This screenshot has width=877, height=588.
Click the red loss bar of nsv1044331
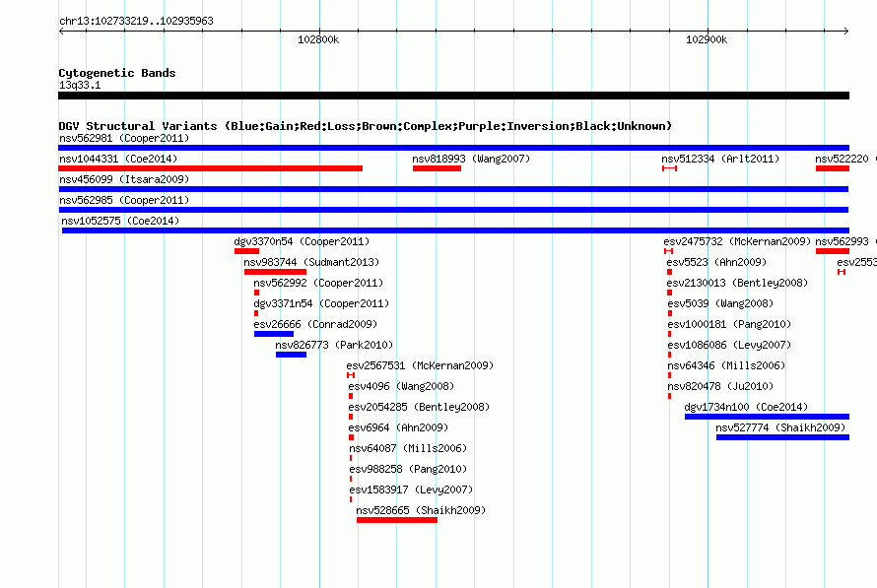pyautogui.click(x=210, y=168)
